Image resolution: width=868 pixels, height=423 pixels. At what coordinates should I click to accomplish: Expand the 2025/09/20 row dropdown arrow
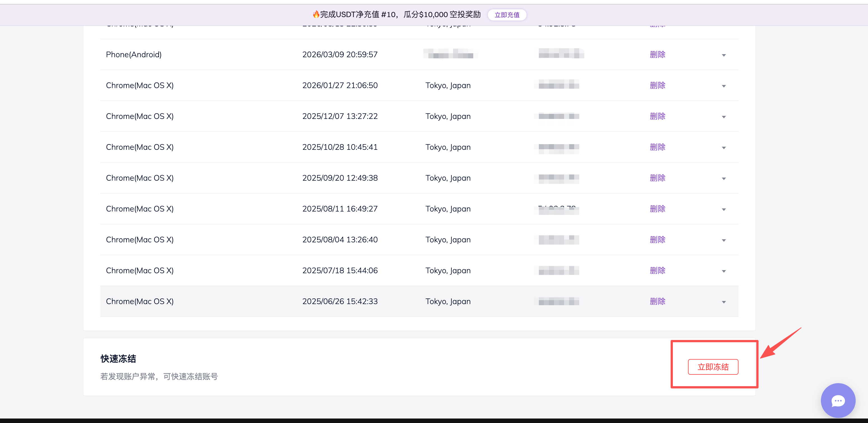pos(723,179)
